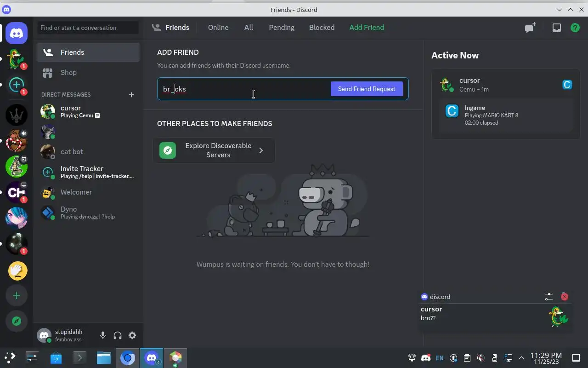Switch to the All tab
The width and height of the screenshot is (588, 368).
[249, 28]
